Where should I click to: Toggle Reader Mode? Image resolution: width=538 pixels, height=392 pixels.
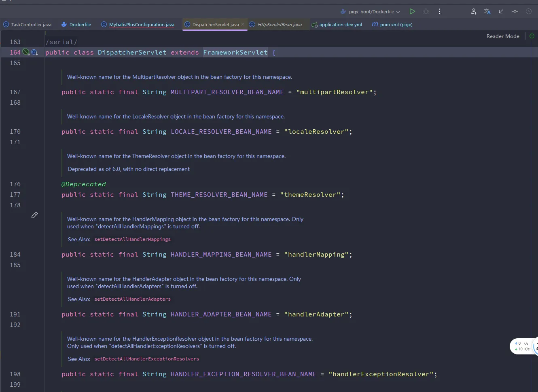coord(503,36)
